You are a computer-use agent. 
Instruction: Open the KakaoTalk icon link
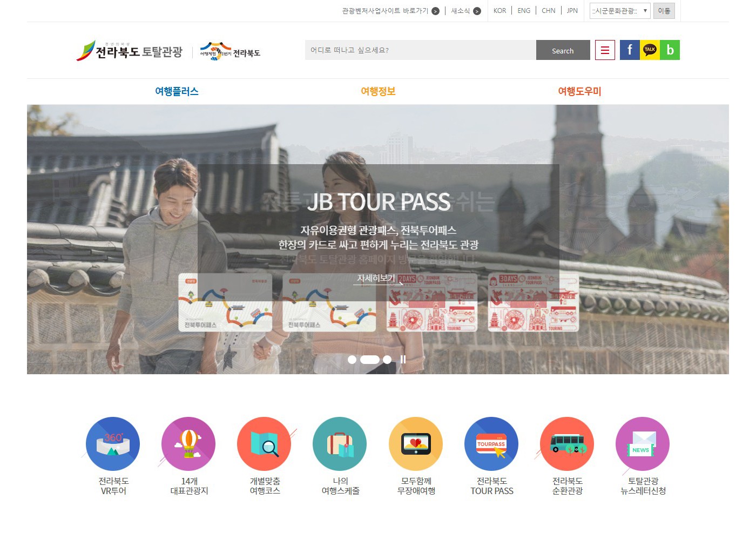click(x=650, y=50)
